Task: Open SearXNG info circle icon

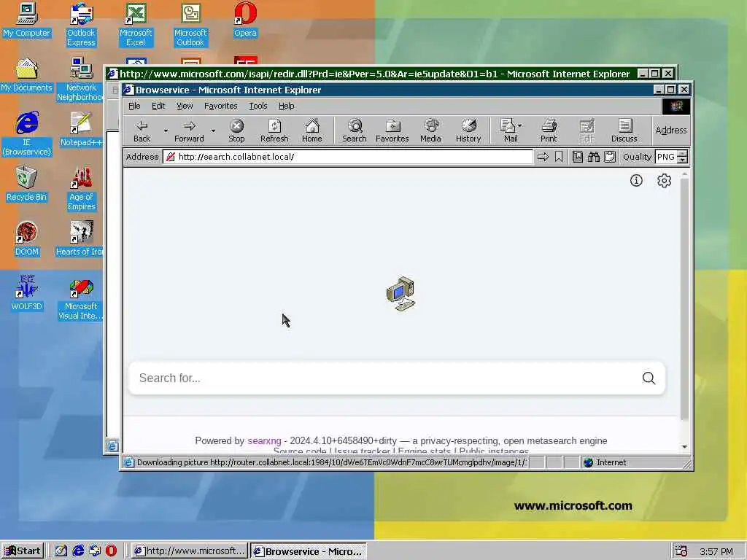Action: click(636, 181)
